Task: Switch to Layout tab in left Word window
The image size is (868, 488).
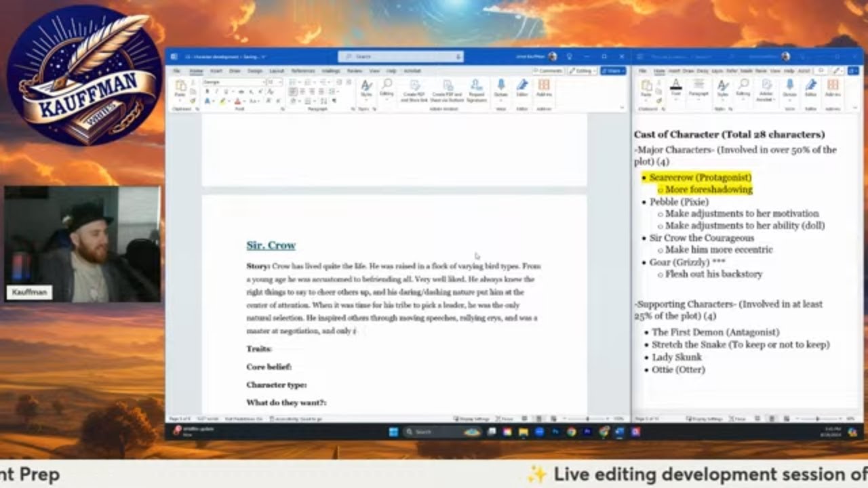Action: (277, 70)
